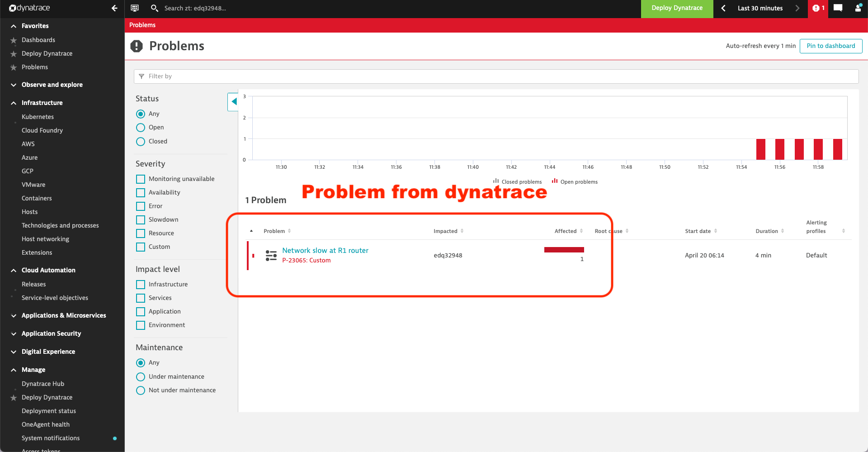This screenshot has height=452, width=868.
Task: Collapse the navigation sidebar arrow
Action: pyautogui.click(x=114, y=8)
